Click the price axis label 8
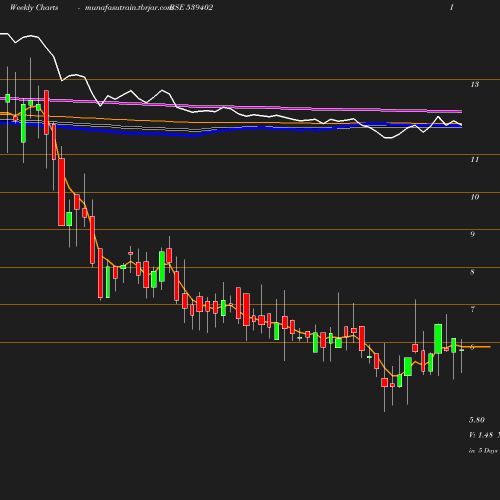 [472, 272]
